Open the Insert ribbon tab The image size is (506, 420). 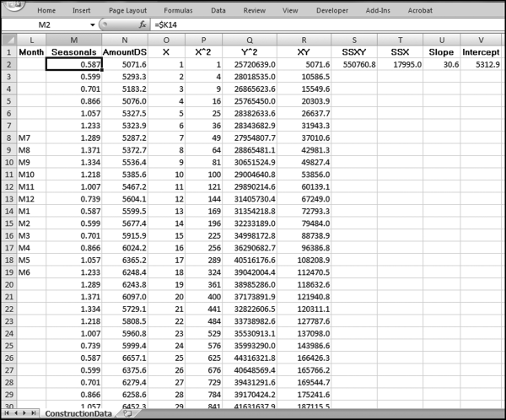[x=81, y=10]
